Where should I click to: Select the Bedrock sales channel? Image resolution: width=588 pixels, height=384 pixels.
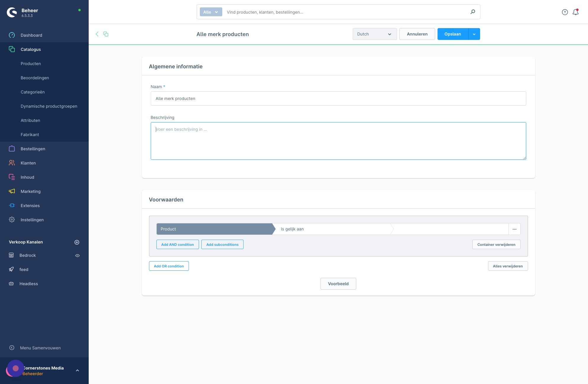27,255
